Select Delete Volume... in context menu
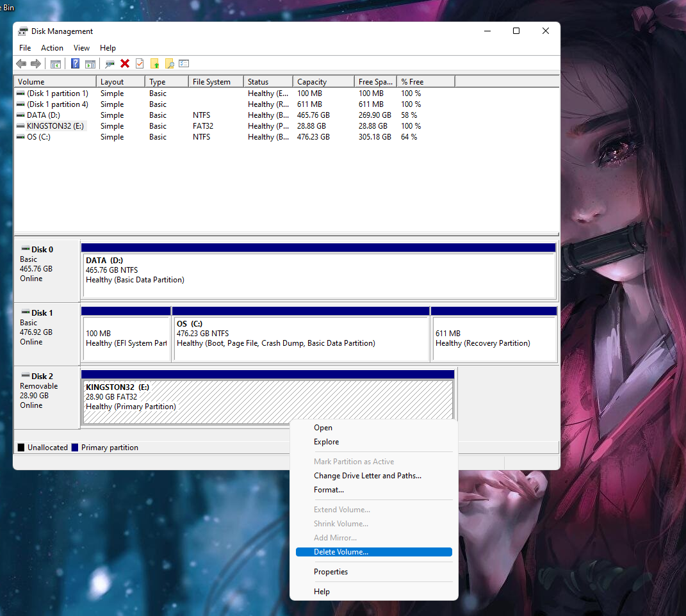The image size is (686, 616). coord(373,552)
